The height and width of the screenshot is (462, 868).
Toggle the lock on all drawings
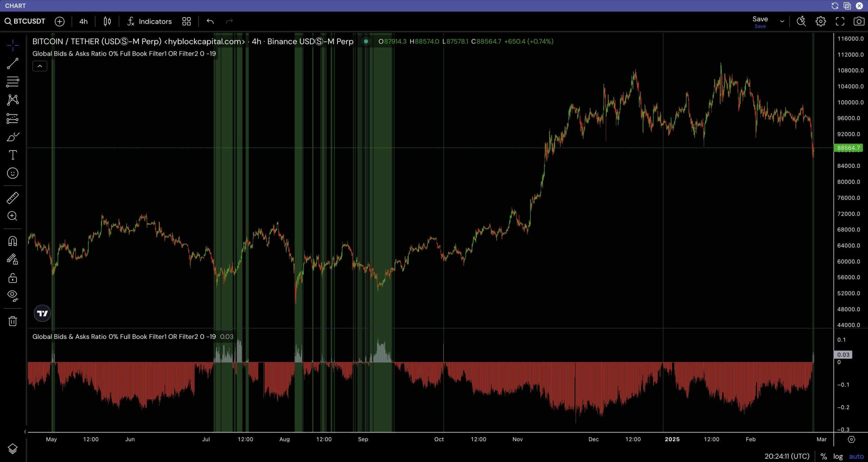[13, 278]
